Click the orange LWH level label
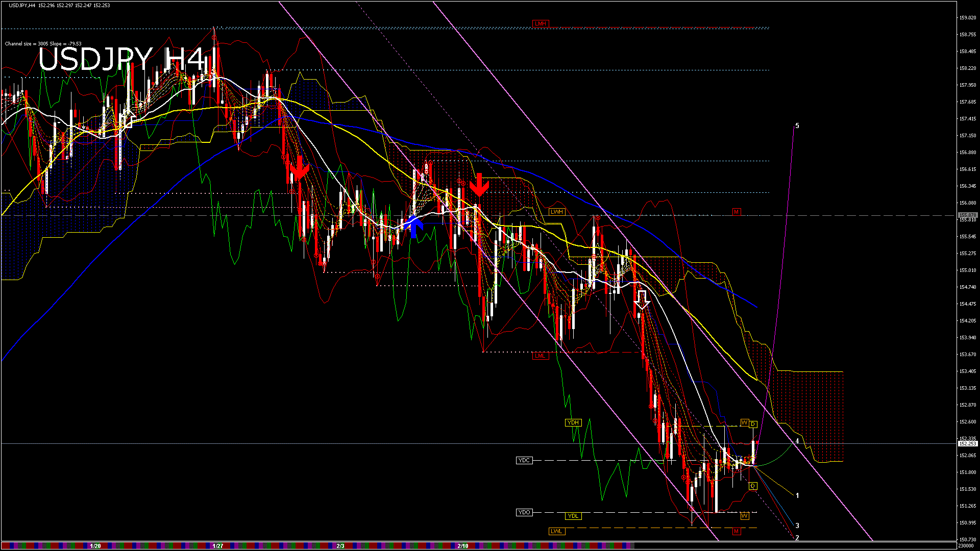980x551 pixels. click(557, 212)
